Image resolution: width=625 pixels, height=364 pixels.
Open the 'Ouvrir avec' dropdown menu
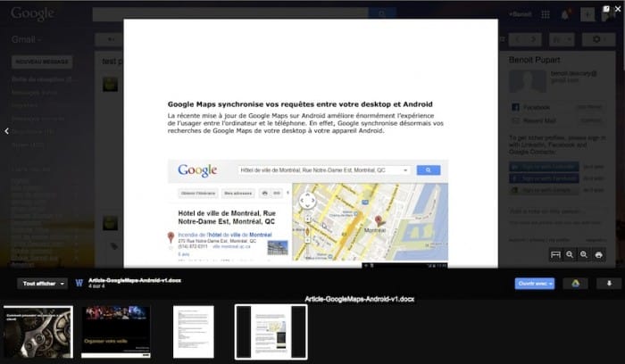coord(535,284)
